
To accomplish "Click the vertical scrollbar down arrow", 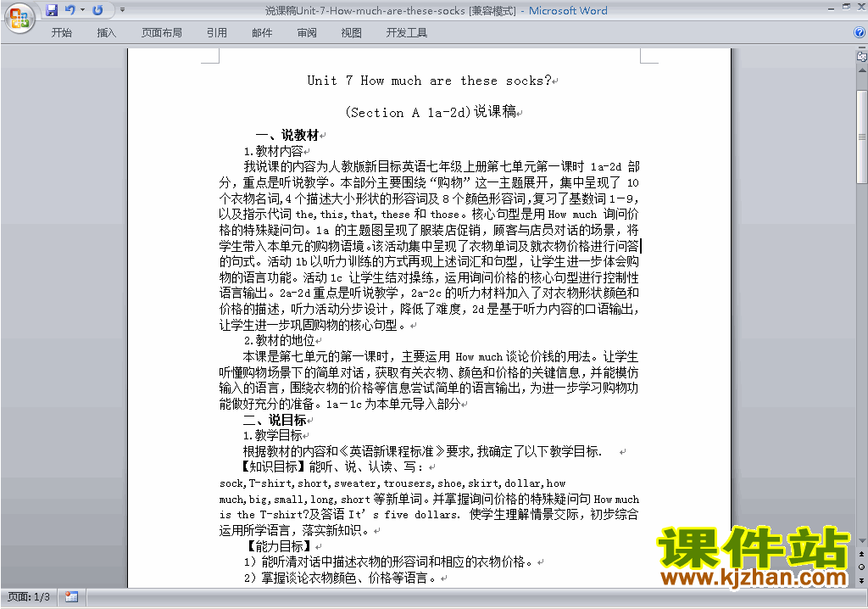I will point(862,541).
